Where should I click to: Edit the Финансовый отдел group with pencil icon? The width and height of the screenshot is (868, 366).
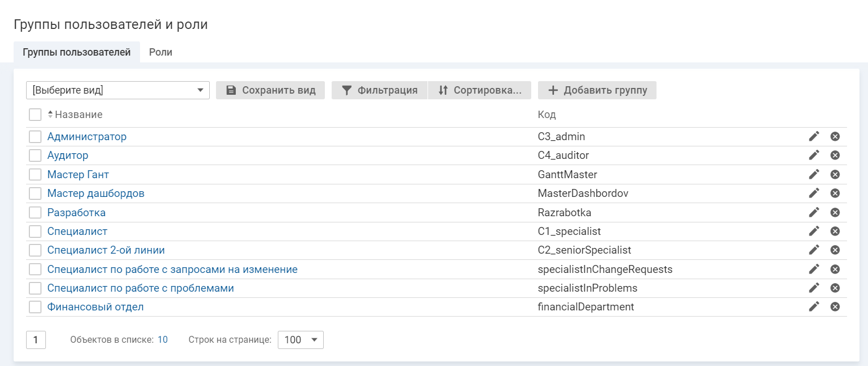click(814, 307)
